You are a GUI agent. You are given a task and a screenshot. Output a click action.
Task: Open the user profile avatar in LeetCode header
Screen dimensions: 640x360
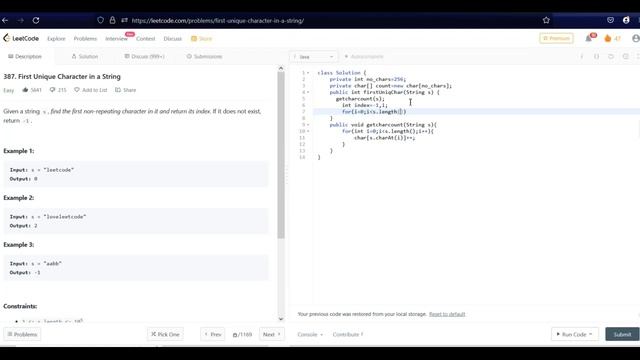[636, 38]
